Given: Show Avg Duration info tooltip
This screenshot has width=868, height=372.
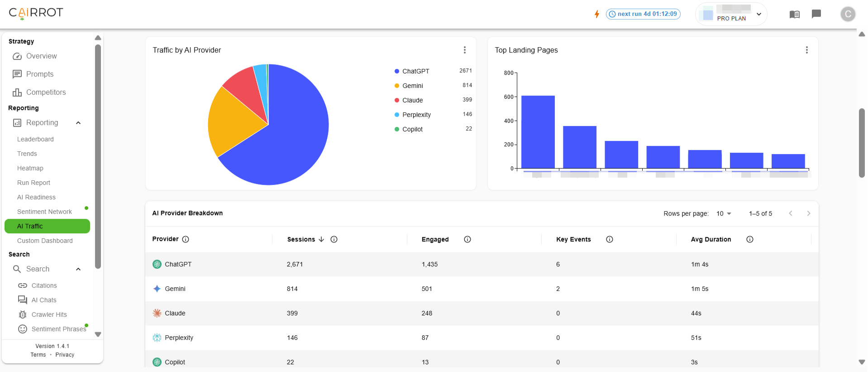Looking at the screenshot, I should (x=750, y=239).
